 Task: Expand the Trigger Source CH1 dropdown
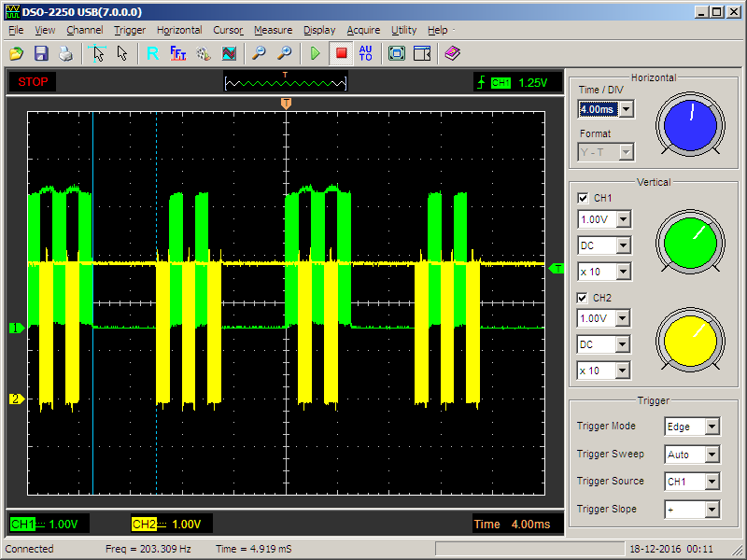[x=712, y=482]
